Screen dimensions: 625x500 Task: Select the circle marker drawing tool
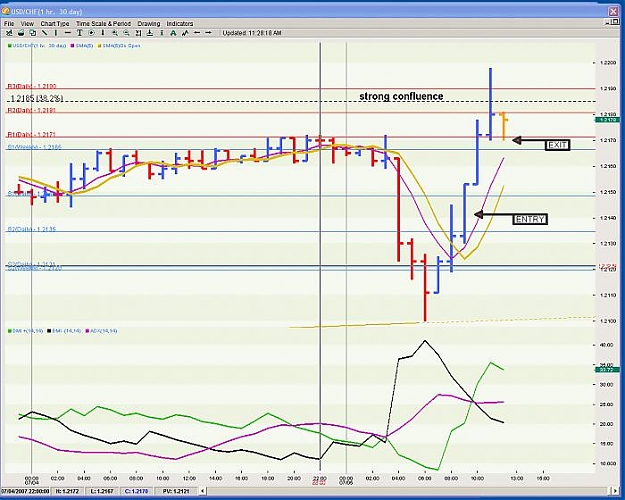(x=91, y=33)
